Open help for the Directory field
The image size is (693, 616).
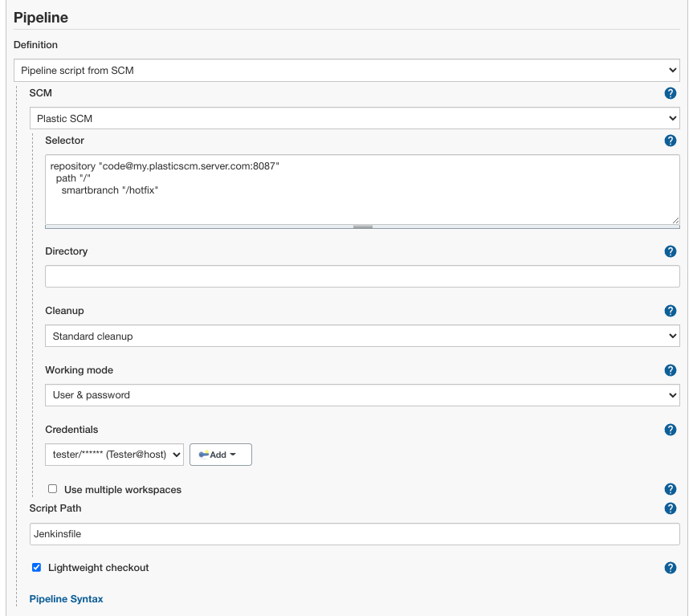(670, 251)
